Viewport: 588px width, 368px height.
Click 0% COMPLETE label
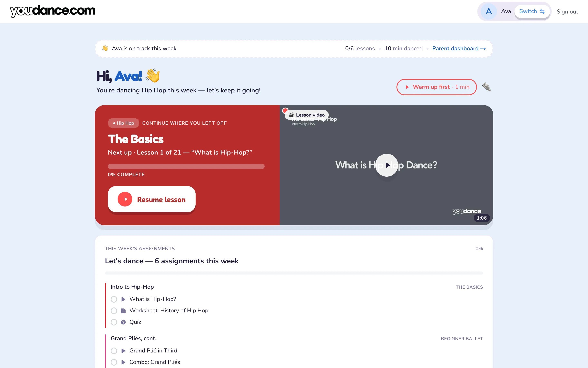(126, 175)
